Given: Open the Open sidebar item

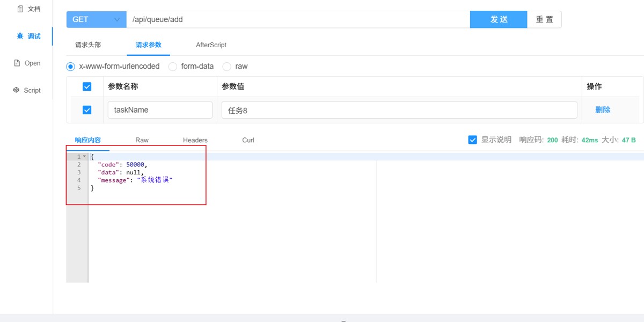Looking at the screenshot, I should pyautogui.click(x=27, y=63).
